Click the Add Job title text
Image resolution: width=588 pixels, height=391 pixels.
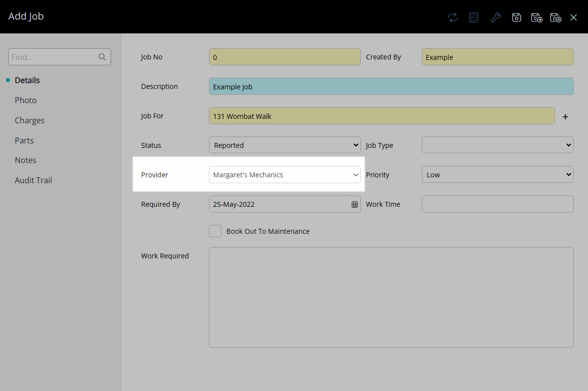(26, 17)
